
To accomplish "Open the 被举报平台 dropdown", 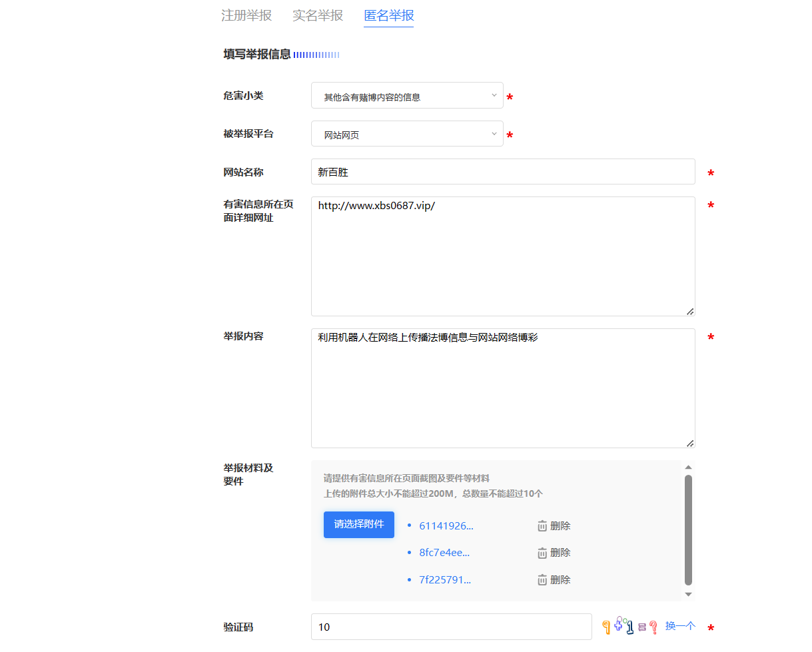I will click(407, 133).
